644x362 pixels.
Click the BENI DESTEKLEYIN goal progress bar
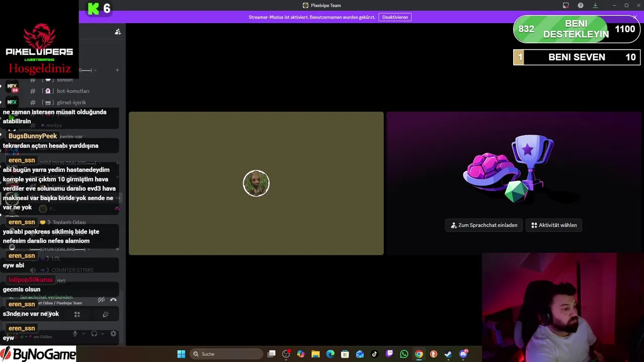(x=577, y=29)
